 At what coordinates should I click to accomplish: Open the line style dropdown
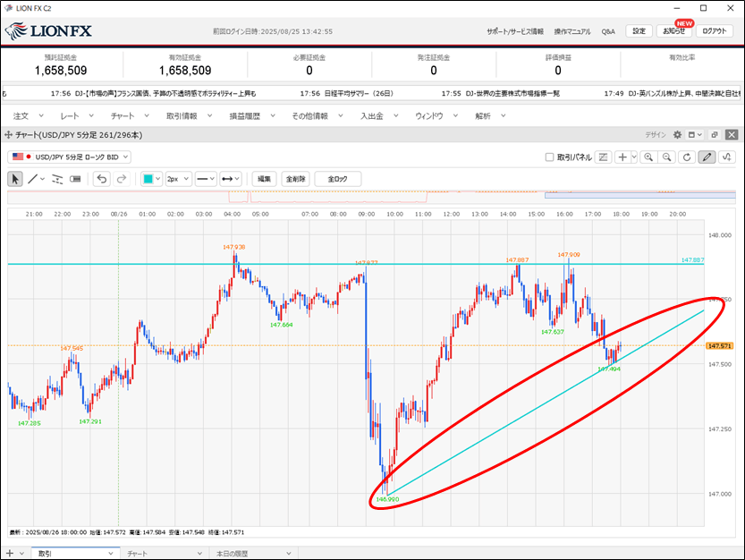[x=205, y=179]
